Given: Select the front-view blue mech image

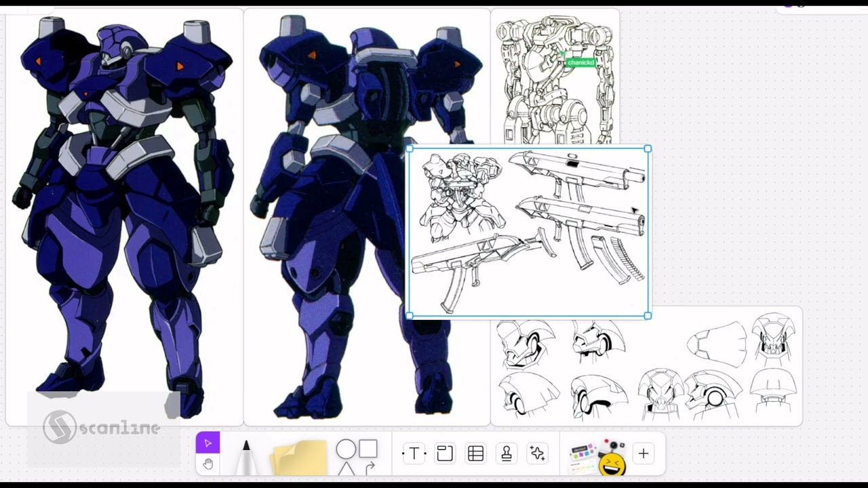Looking at the screenshot, I should [x=125, y=217].
